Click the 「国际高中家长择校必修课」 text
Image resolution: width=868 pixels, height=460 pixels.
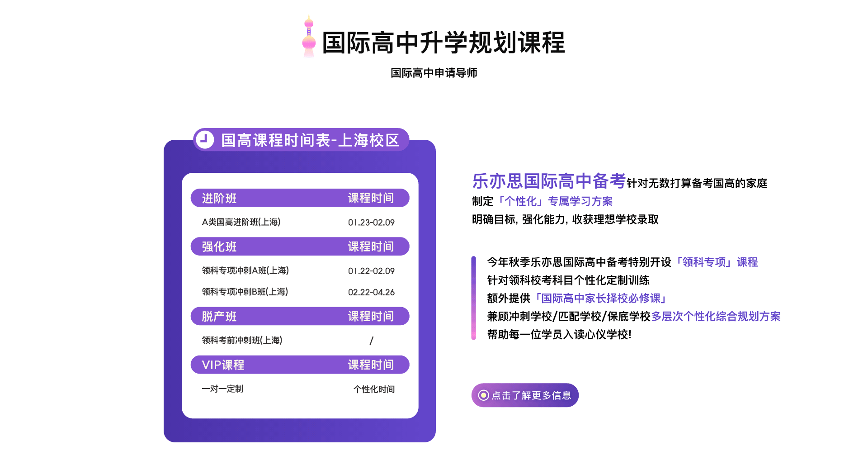pos(601,298)
